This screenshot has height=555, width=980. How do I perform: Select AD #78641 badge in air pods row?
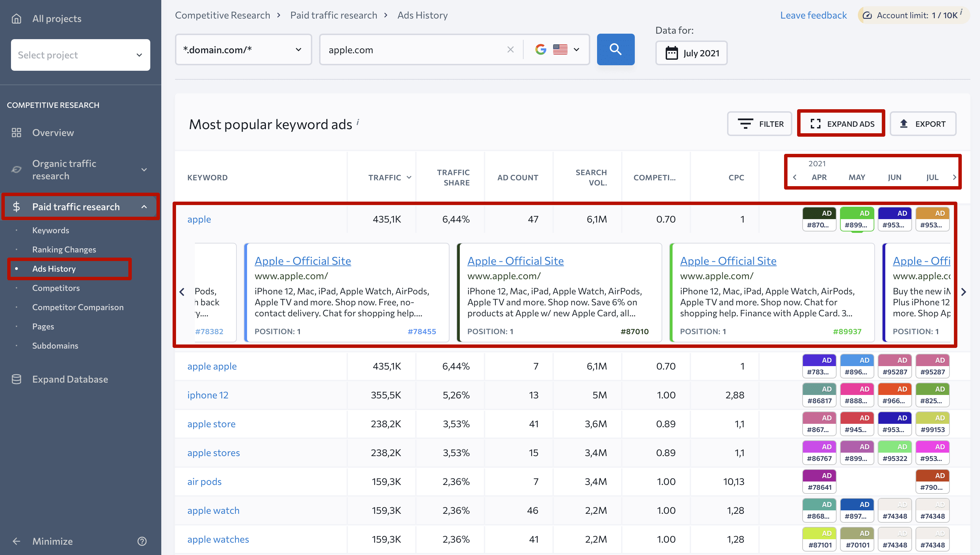point(819,482)
